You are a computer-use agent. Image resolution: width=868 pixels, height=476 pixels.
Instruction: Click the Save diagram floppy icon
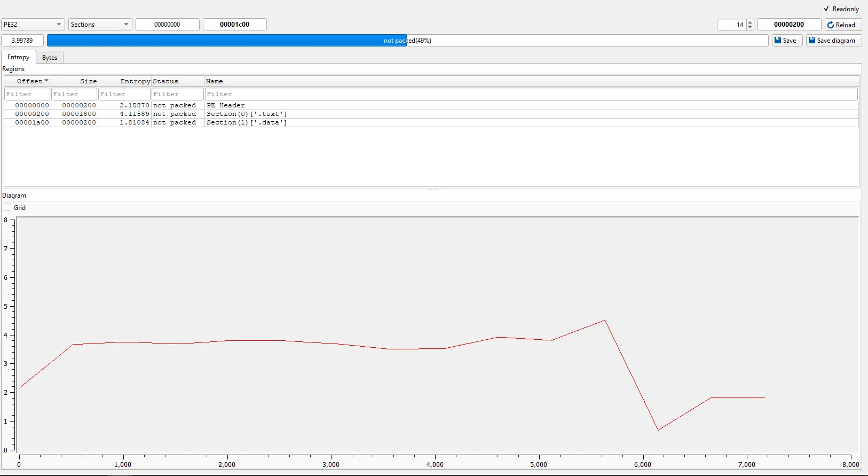point(812,41)
